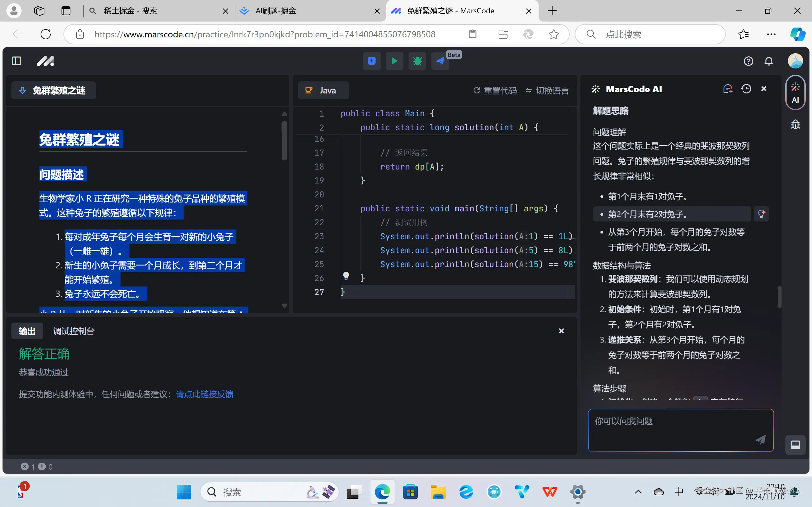Toggle the AI assistant side button

795,93
